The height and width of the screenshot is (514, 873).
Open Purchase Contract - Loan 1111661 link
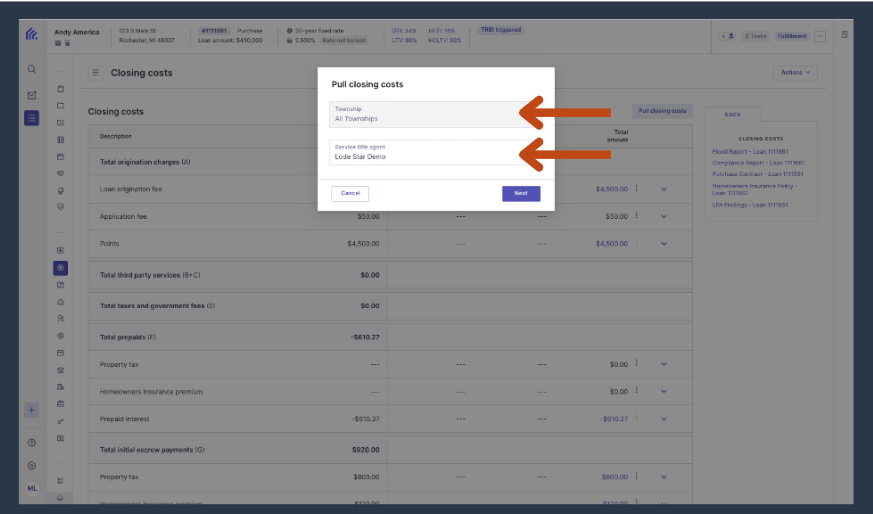tap(758, 174)
